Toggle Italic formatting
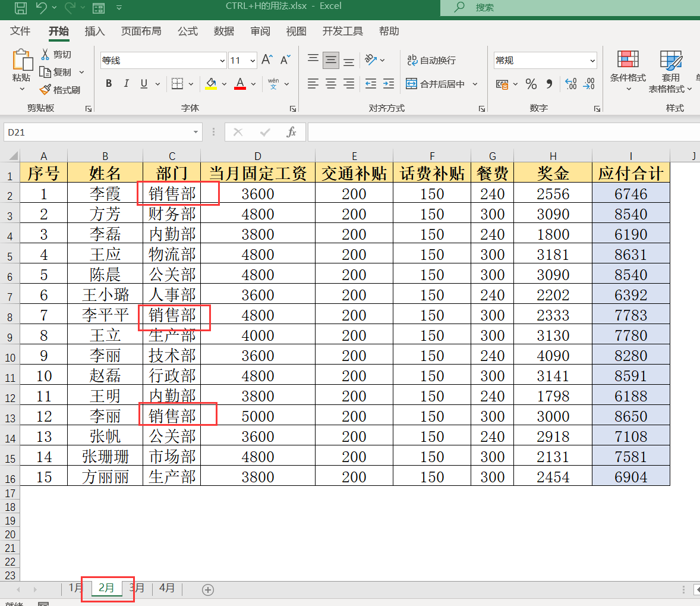The height and width of the screenshot is (606, 700). pyautogui.click(x=127, y=84)
